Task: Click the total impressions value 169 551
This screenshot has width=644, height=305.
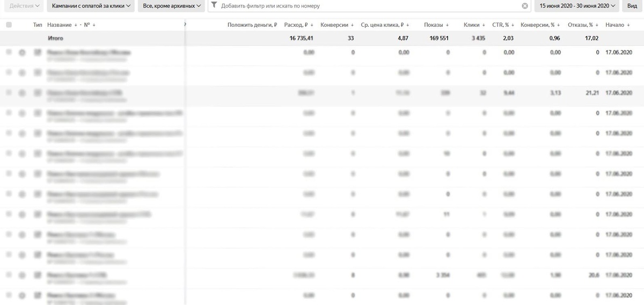Action: point(438,39)
